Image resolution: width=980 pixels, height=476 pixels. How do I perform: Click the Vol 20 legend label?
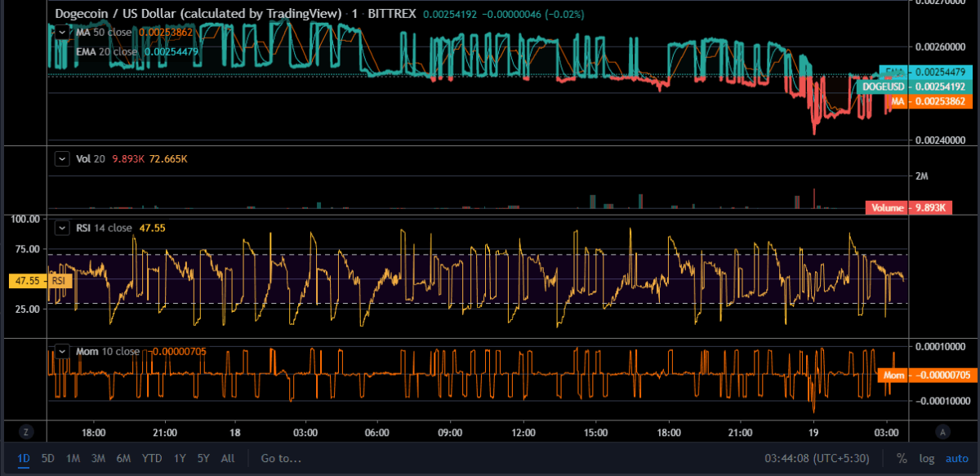[x=90, y=158]
